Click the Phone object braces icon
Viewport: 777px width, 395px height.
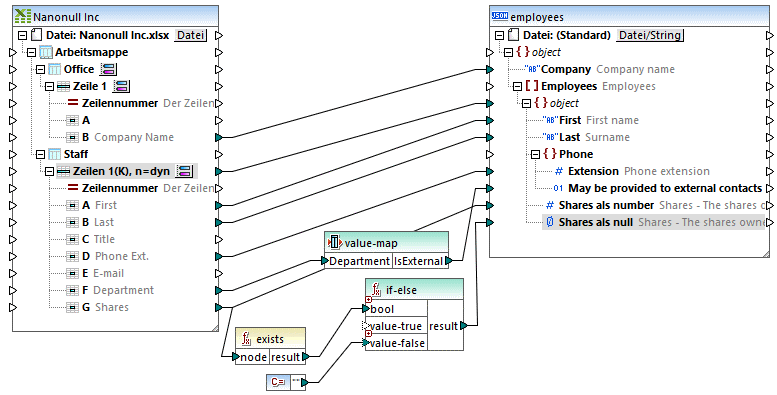click(x=550, y=154)
